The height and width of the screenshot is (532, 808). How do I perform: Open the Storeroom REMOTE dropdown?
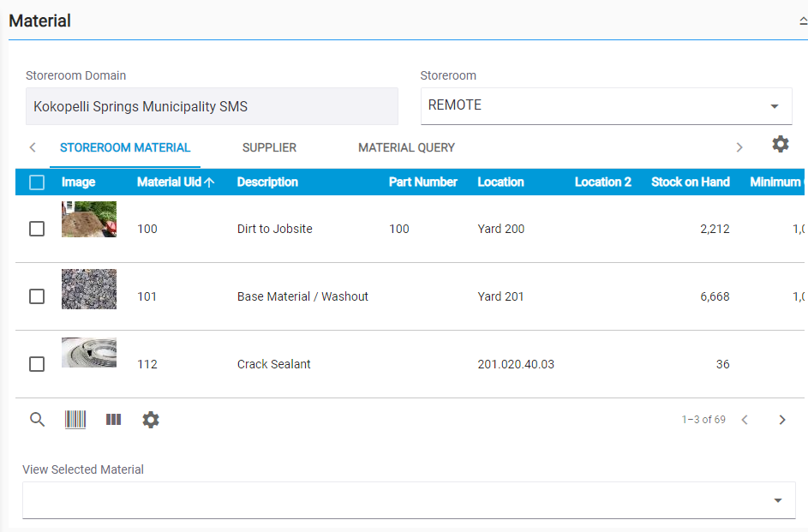[606, 105]
